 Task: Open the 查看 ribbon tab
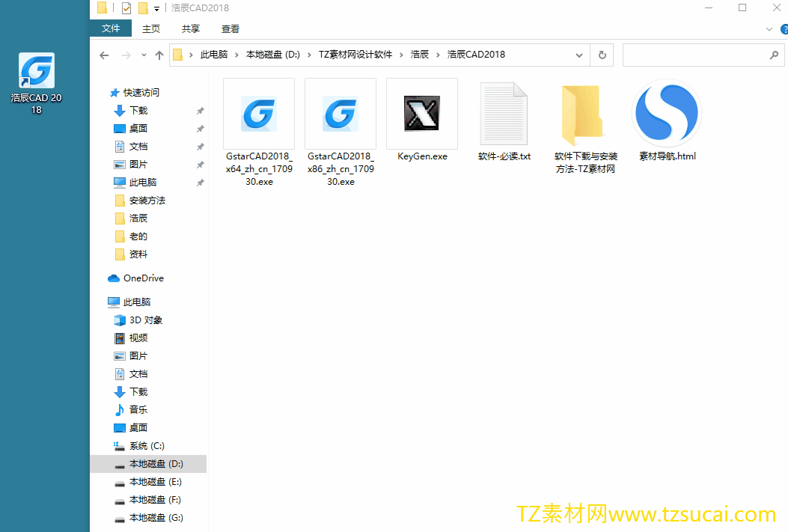coord(230,29)
